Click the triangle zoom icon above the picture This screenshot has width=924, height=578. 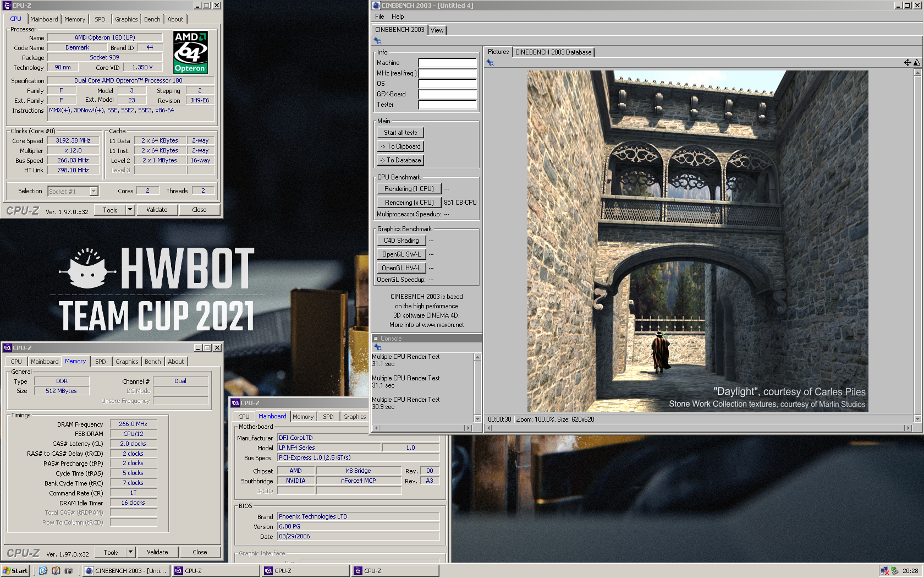(x=917, y=63)
